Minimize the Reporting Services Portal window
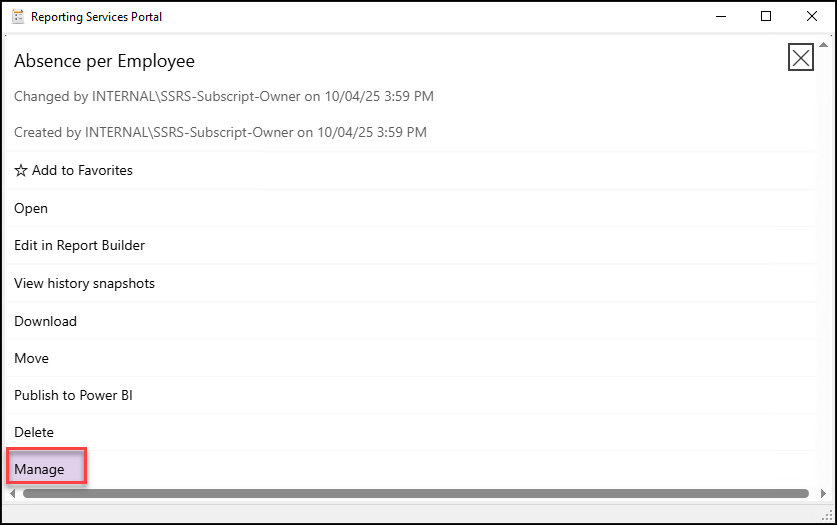The width and height of the screenshot is (837, 525). click(720, 16)
